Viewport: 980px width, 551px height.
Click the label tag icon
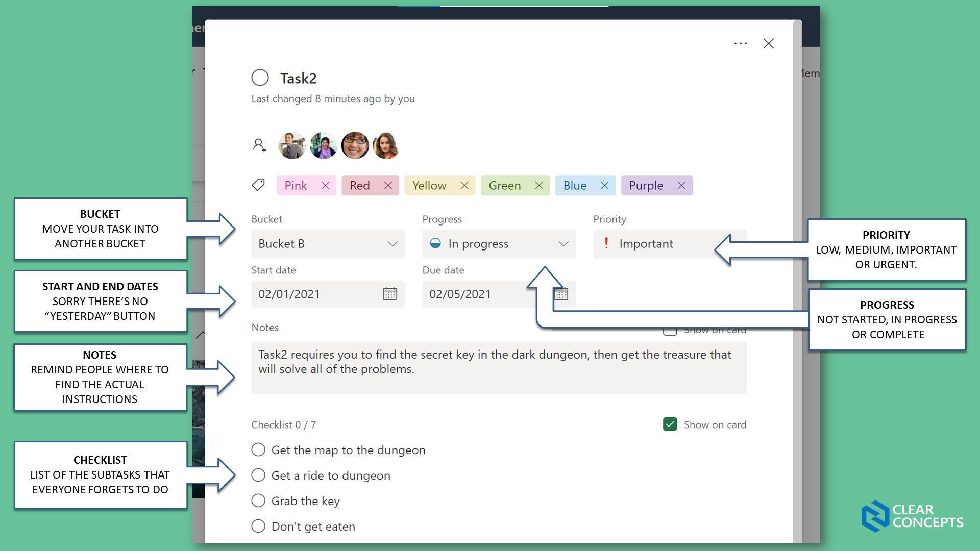click(x=258, y=185)
